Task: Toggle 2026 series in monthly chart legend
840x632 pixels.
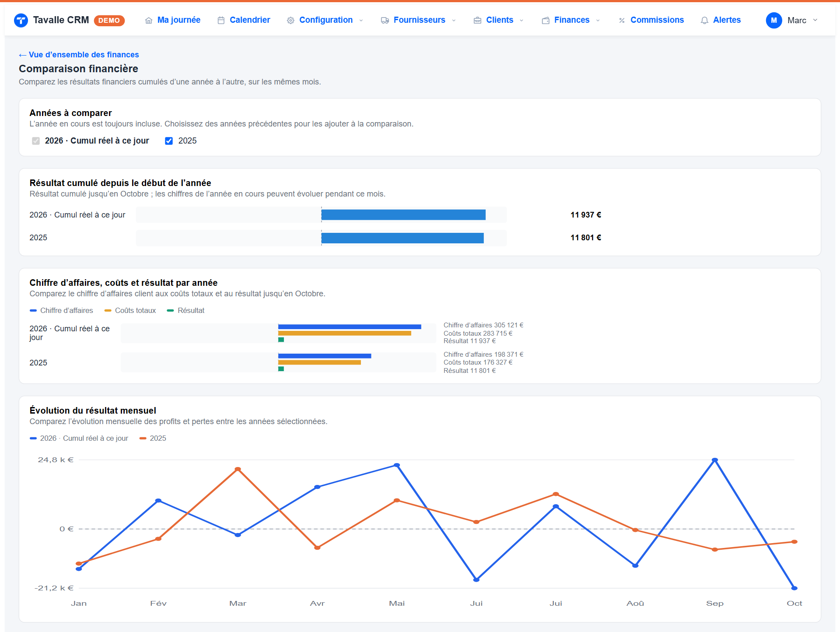Action: (79, 438)
